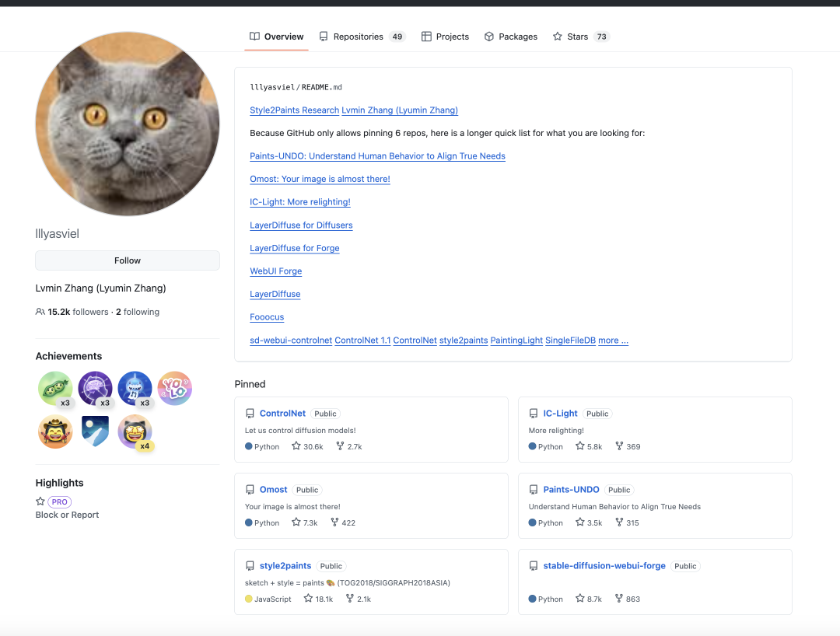Screen dimensions: 840x636
Task: View the Stars tab
Action: 581,37
